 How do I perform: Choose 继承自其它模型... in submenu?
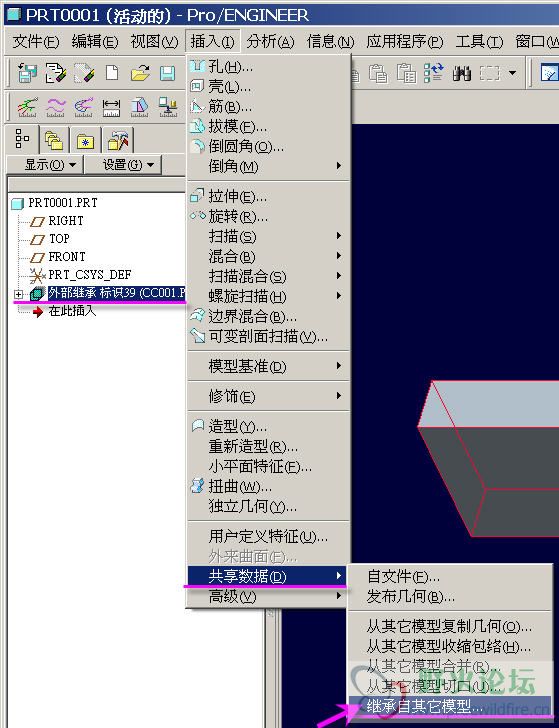click(449, 707)
